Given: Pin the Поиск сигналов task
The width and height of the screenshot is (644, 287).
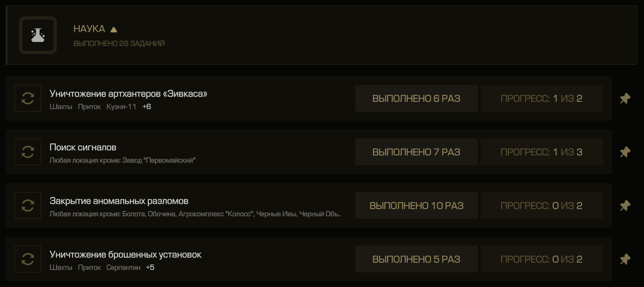Looking at the screenshot, I should point(624,152).
